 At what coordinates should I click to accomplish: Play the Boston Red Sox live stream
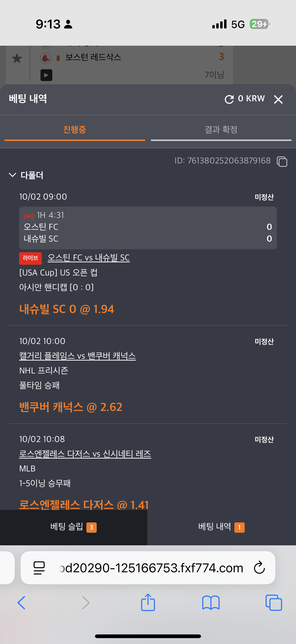coord(46,75)
